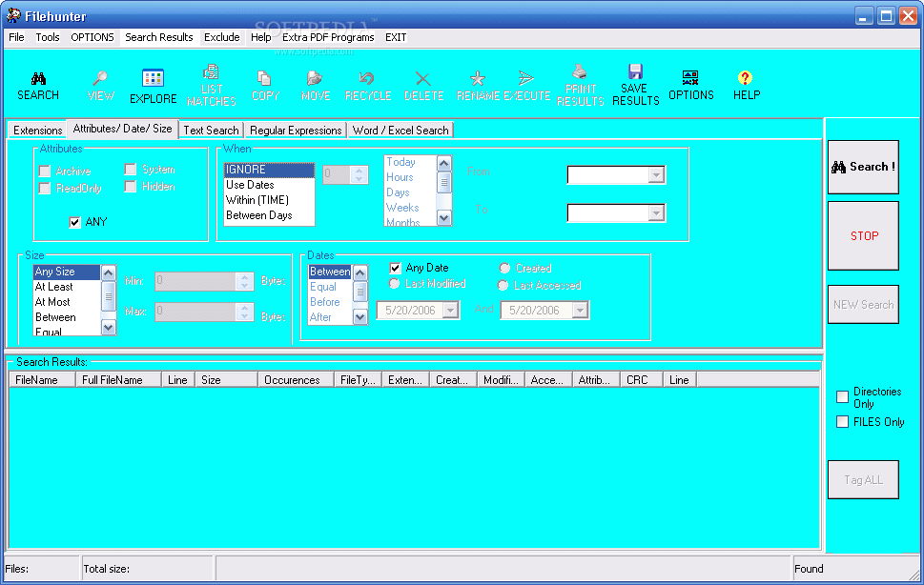Image resolution: width=924 pixels, height=585 pixels.
Task: Click the Tag ALL button
Action: pos(863,479)
